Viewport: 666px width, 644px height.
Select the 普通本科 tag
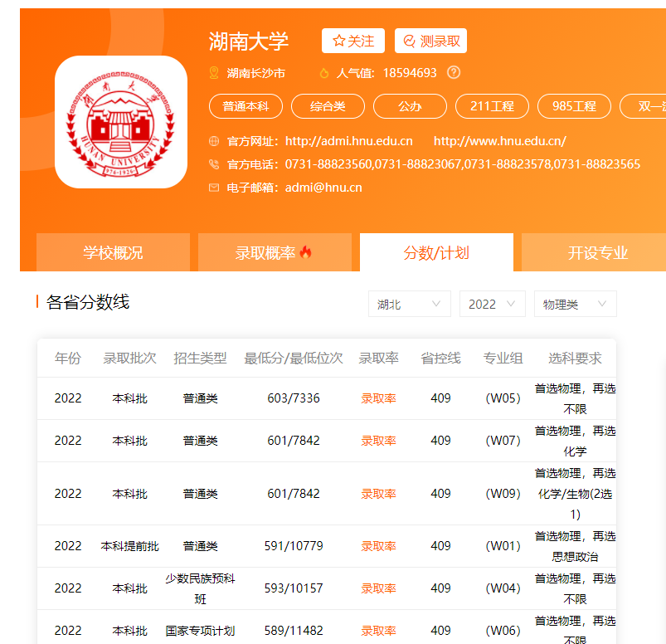pyautogui.click(x=246, y=106)
